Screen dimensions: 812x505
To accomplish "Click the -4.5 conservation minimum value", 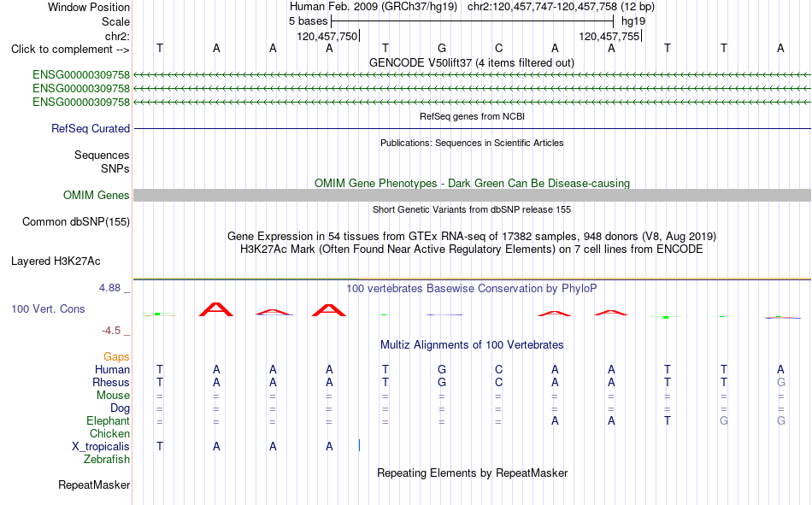I will (x=111, y=331).
